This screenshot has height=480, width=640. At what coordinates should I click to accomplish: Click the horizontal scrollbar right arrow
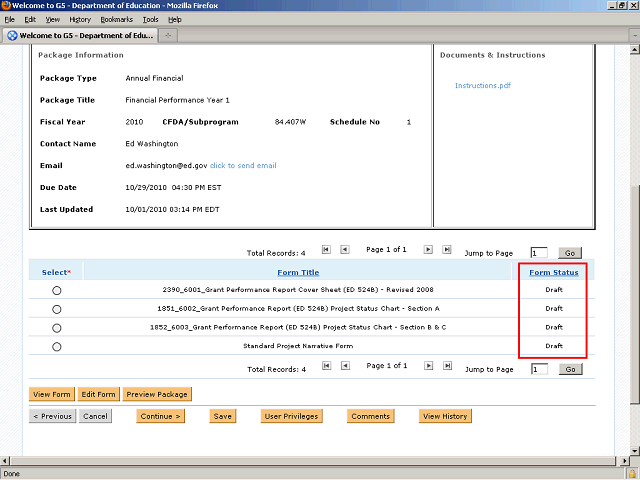coord(624,461)
